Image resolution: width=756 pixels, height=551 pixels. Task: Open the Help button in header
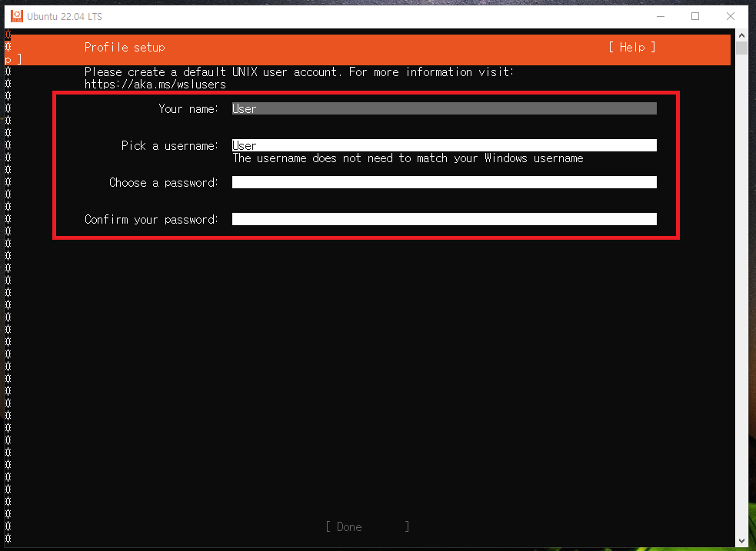pyautogui.click(x=631, y=47)
